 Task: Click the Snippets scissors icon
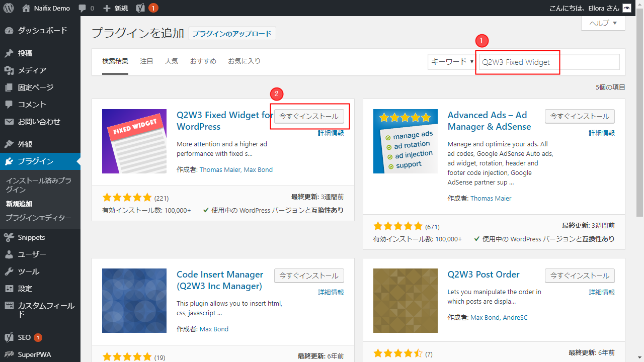(9, 237)
